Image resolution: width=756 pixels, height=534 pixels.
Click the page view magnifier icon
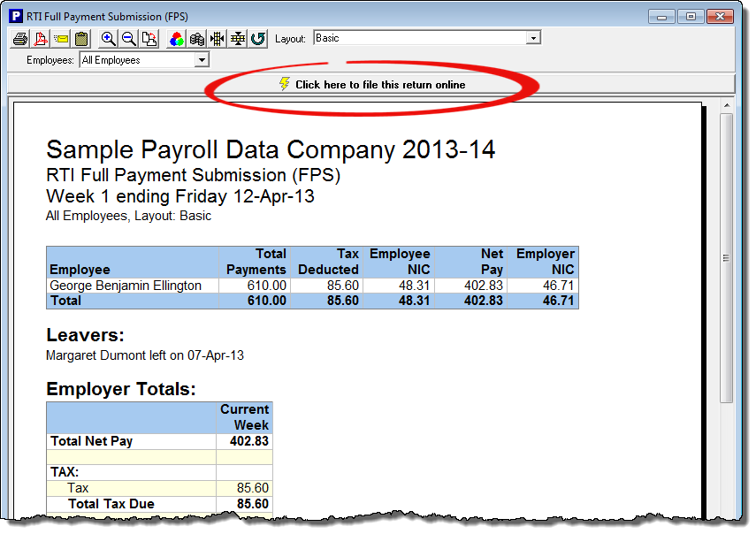[x=149, y=39]
